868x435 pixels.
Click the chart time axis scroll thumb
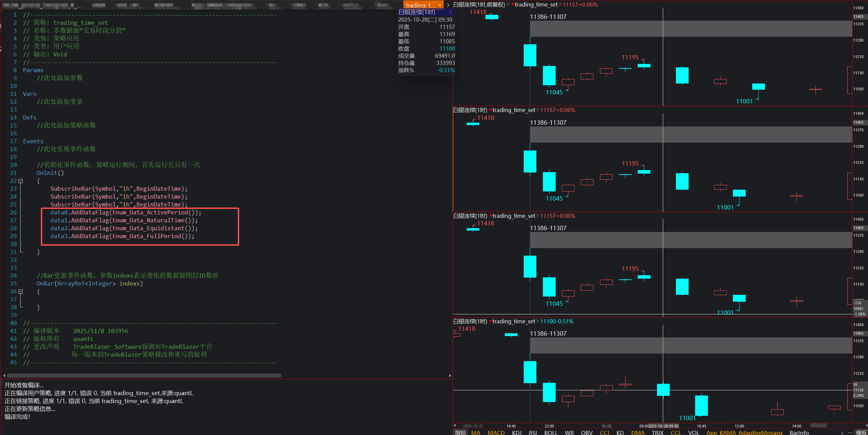(x=818, y=426)
